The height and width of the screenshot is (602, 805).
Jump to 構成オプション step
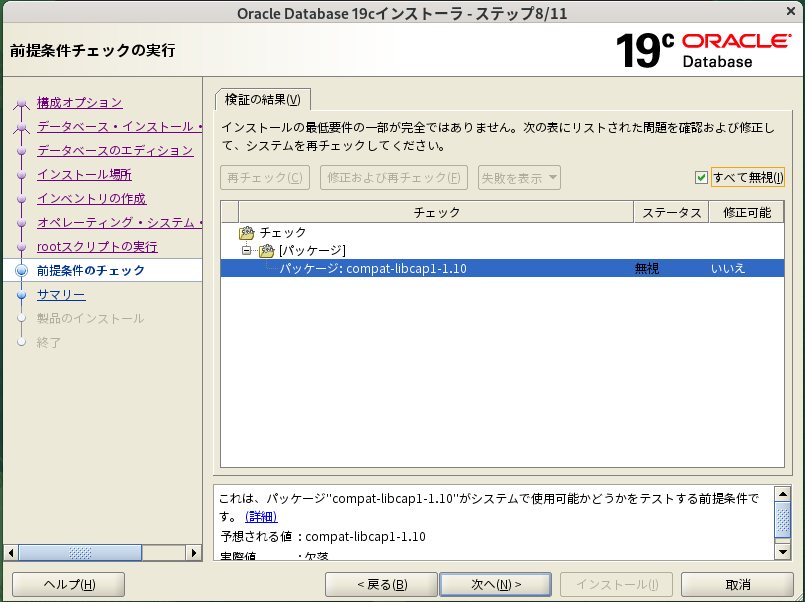pyautogui.click(x=80, y=103)
